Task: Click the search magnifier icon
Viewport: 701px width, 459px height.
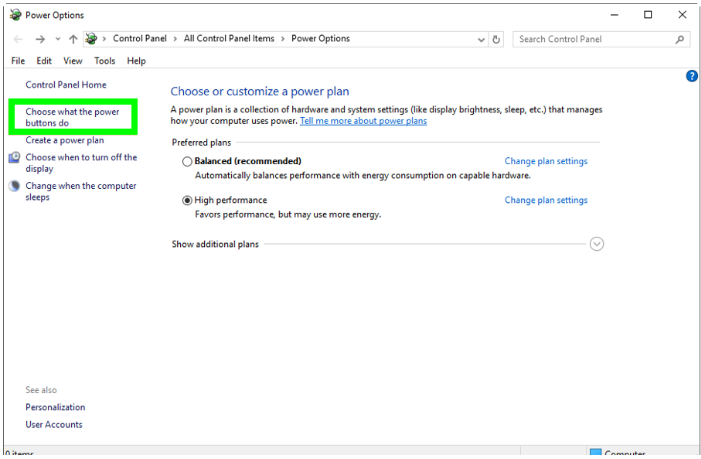Action: pos(681,39)
